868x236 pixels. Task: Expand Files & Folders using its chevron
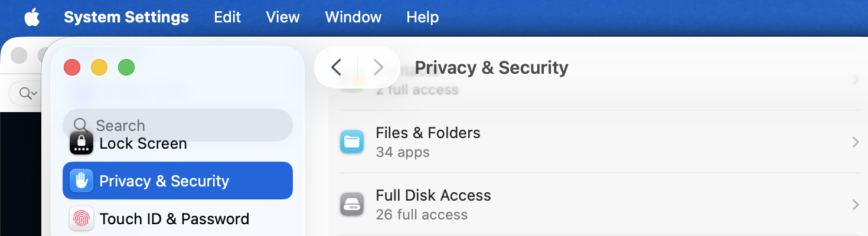point(855,142)
